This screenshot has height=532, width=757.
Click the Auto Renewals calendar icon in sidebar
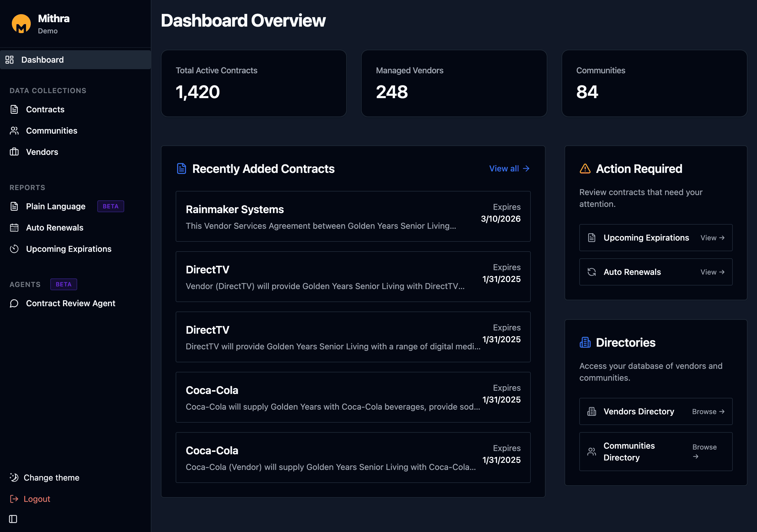tap(14, 228)
